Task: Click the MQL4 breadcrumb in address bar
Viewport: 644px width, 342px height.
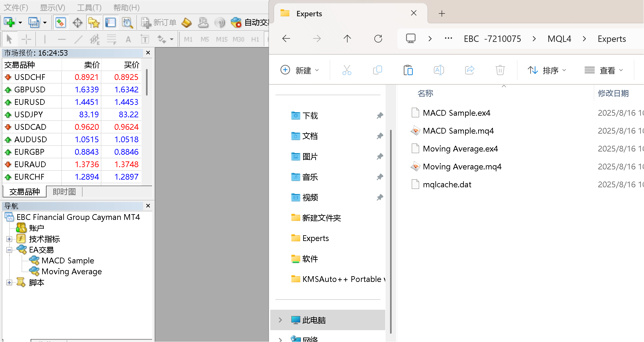Action: 559,39
